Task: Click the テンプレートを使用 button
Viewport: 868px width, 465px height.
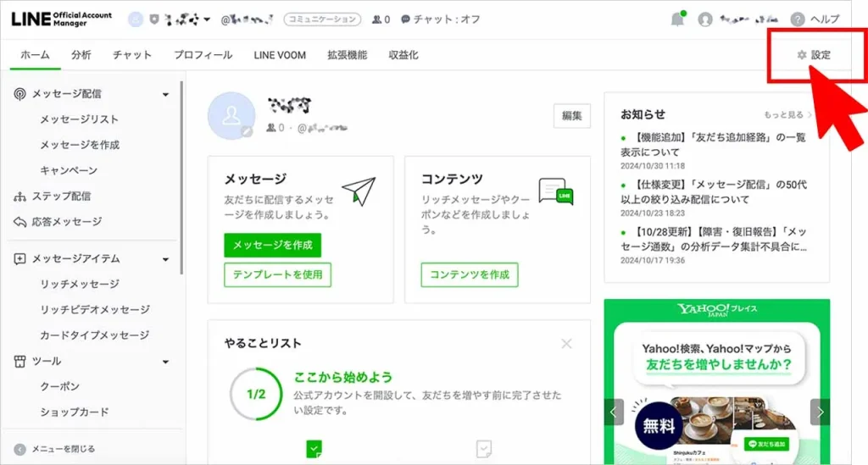Action: [277, 274]
